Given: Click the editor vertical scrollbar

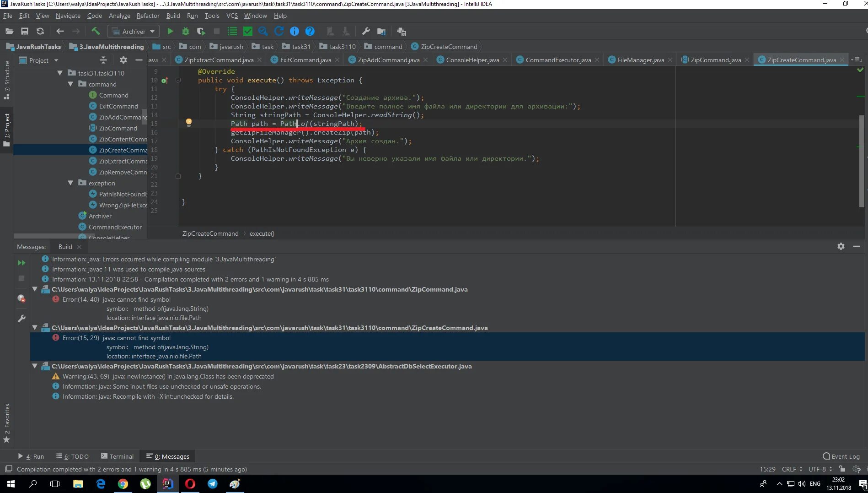Looking at the screenshot, I should coord(862,160).
